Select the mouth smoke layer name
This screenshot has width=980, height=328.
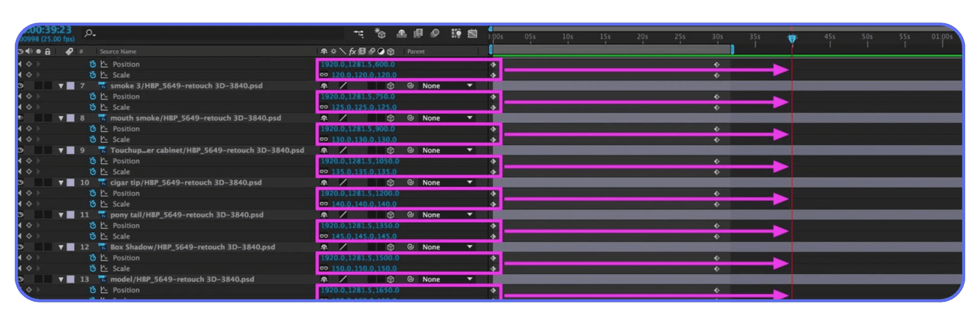coord(195,118)
